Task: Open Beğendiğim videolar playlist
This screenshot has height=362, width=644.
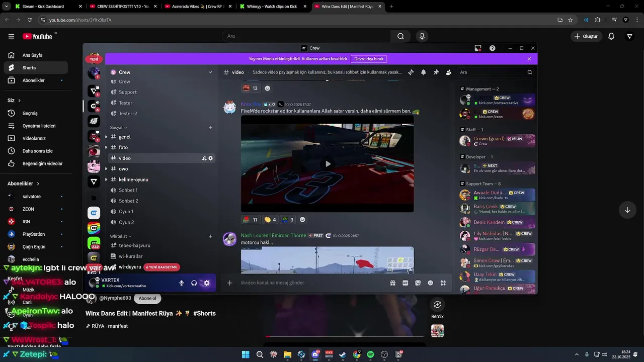Action: click(35, 163)
